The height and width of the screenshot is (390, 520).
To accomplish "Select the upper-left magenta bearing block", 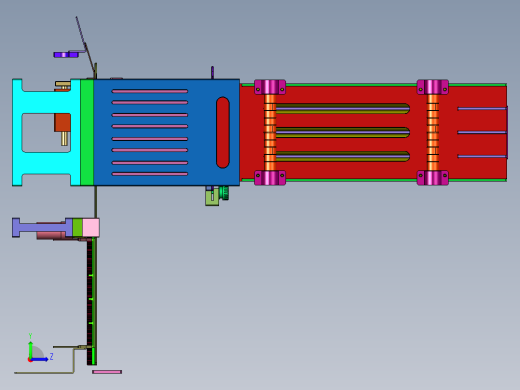I will click(x=270, y=87).
